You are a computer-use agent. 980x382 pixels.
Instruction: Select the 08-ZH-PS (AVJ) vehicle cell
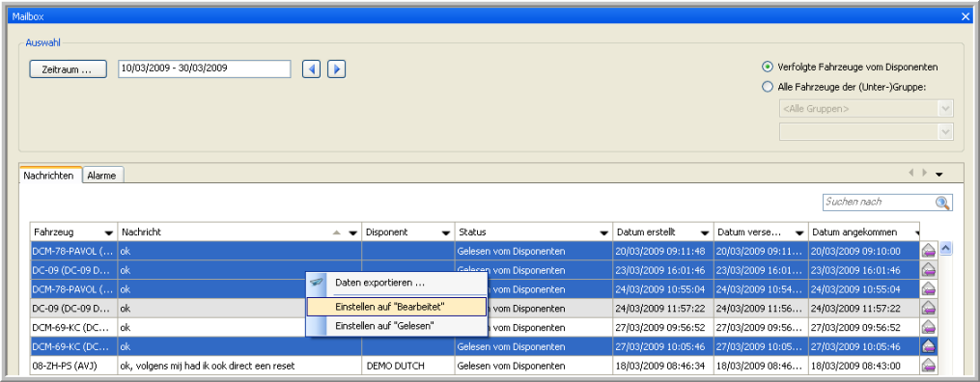[x=73, y=366]
